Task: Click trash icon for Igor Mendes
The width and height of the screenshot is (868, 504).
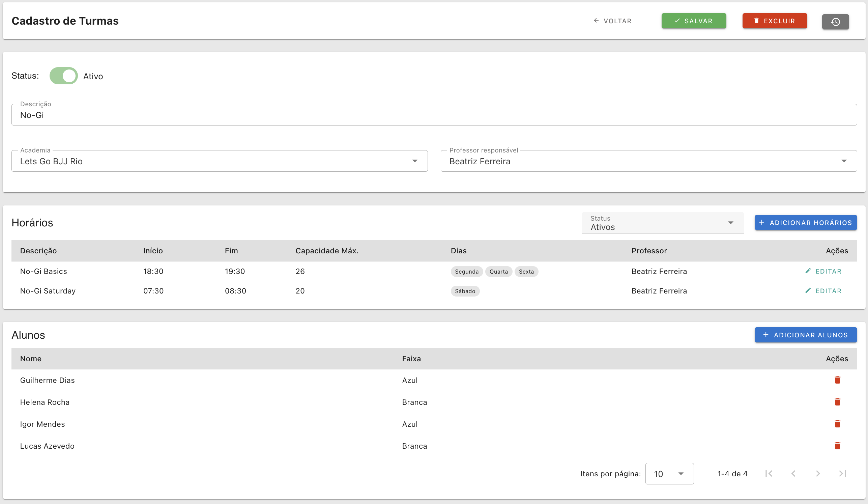Action: point(837,424)
